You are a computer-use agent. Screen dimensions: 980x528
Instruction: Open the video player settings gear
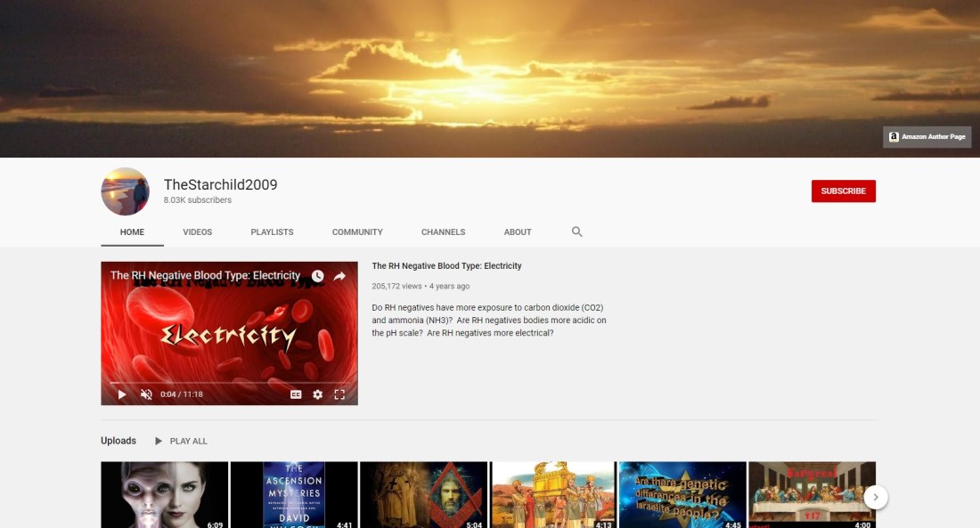317,394
